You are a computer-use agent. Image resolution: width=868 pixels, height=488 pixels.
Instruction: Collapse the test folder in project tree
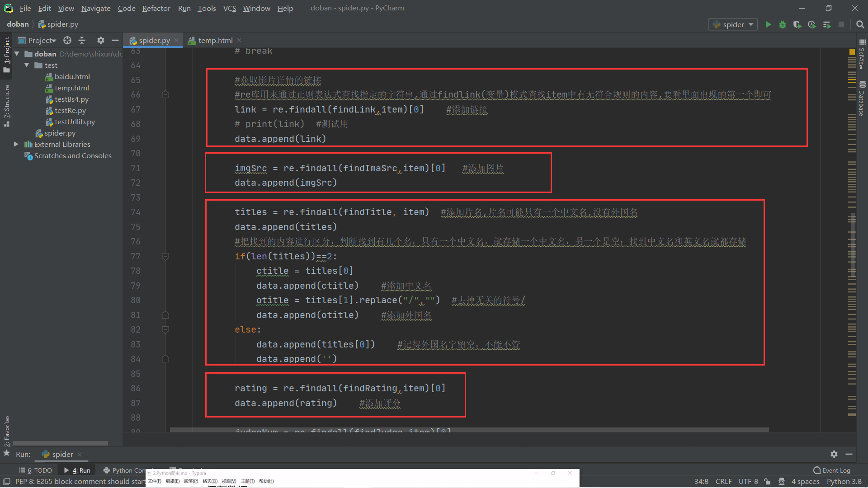click(x=27, y=65)
